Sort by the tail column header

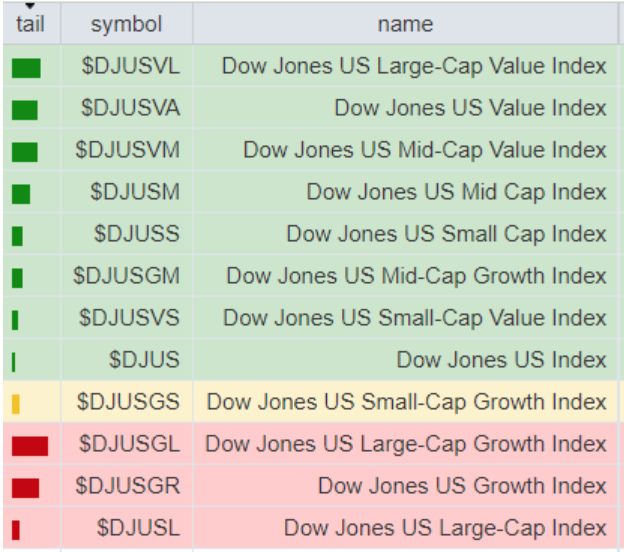31,23
